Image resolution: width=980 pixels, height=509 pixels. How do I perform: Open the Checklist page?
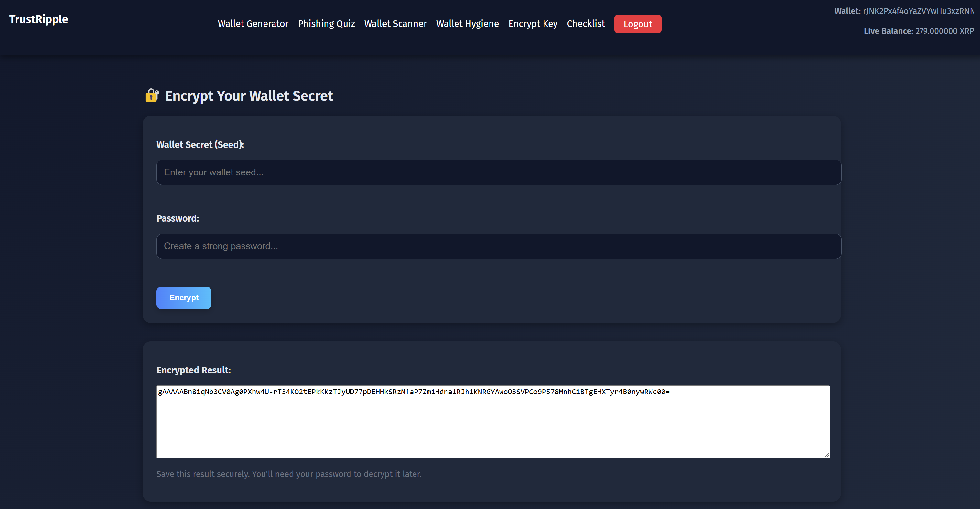point(586,24)
